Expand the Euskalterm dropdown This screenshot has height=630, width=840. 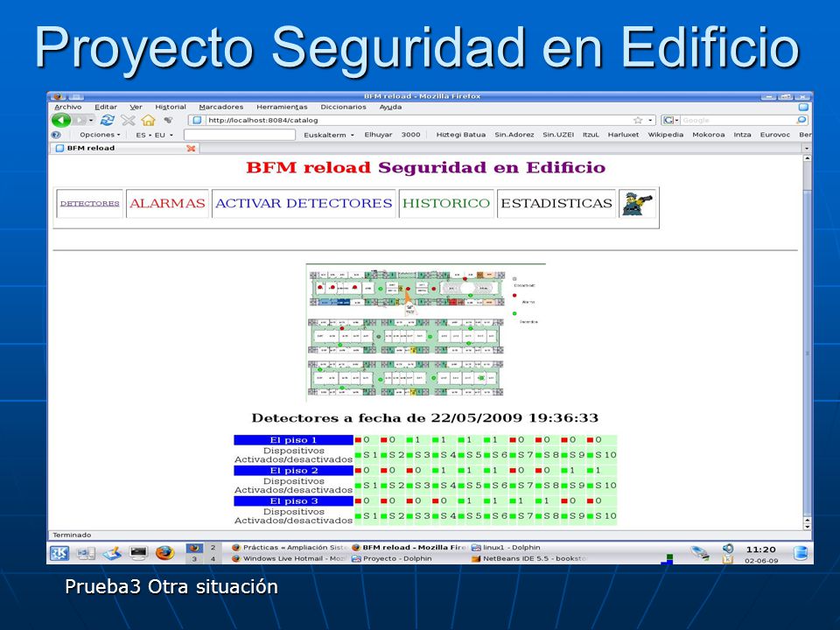(x=329, y=135)
